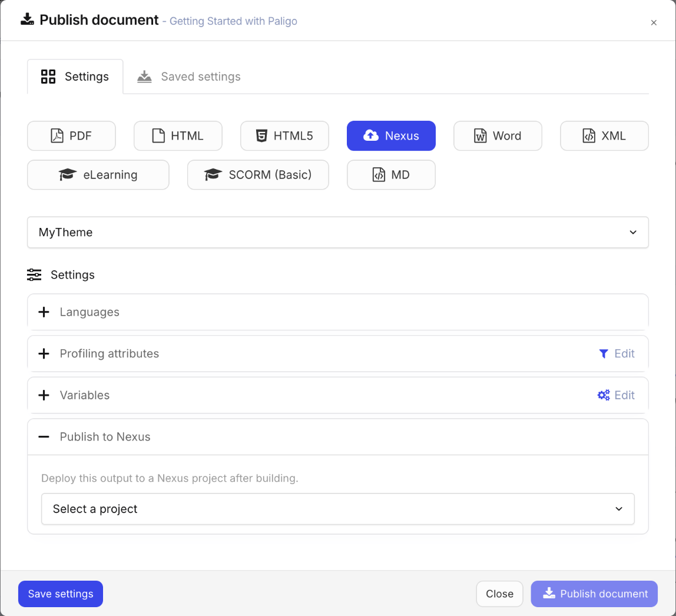Open the MyTheme layout dropdown
The height and width of the screenshot is (616, 676).
point(337,233)
